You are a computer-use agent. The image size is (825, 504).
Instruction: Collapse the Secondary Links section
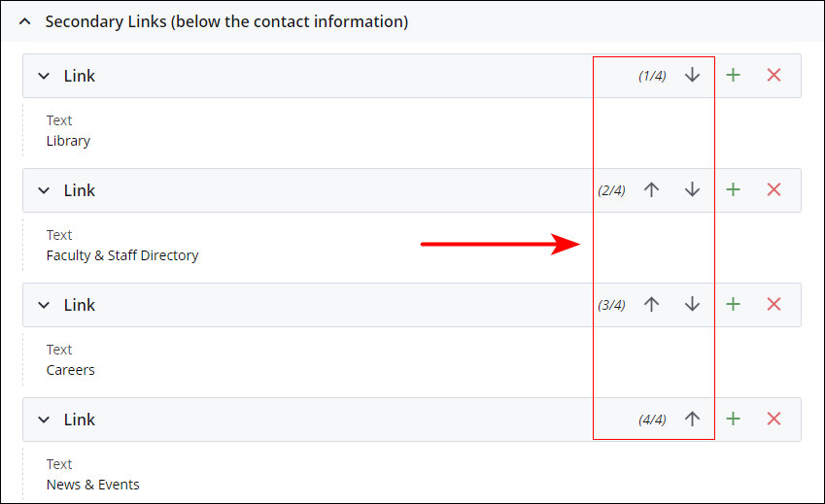[x=24, y=21]
